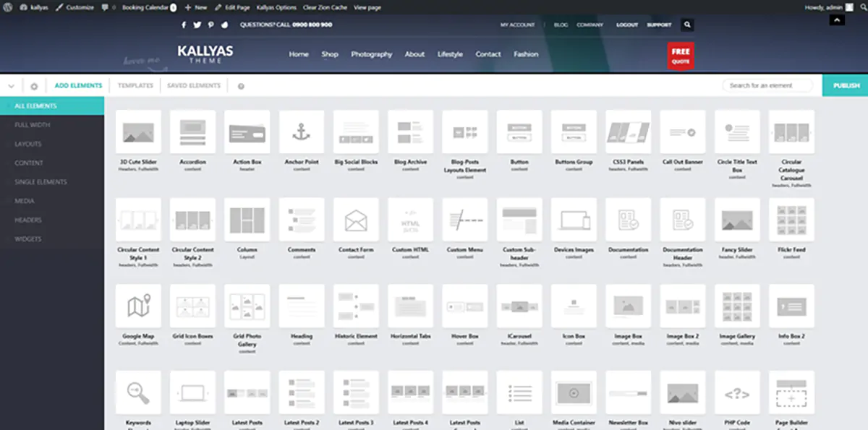The width and height of the screenshot is (868, 430).
Task: Open the New content admin menu
Action: (x=196, y=7)
